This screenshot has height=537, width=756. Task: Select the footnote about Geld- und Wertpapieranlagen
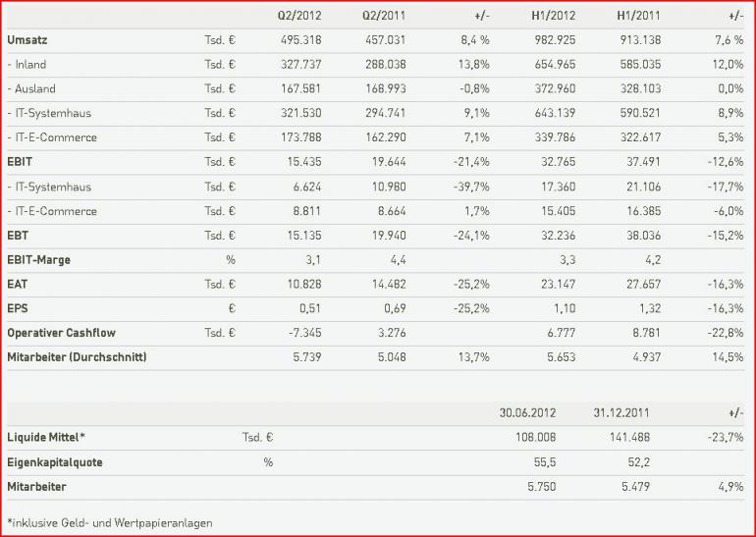(109, 523)
